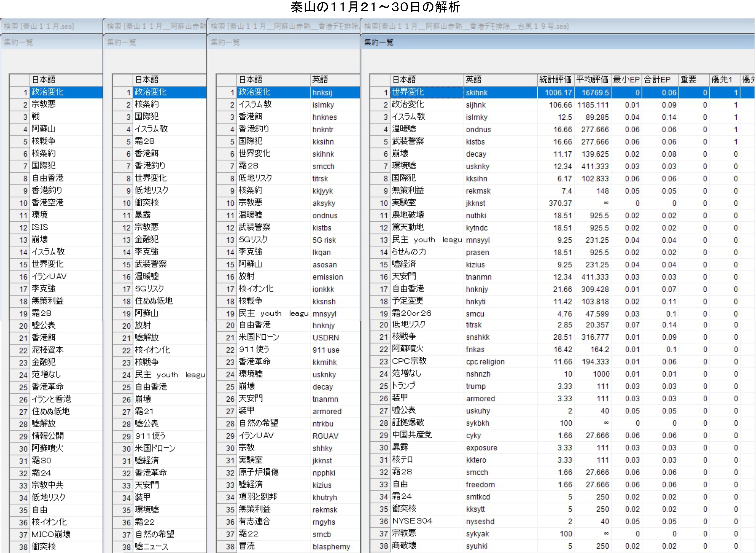Sort by the 最小EP column header
756x553 pixels.
click(626, 80)
